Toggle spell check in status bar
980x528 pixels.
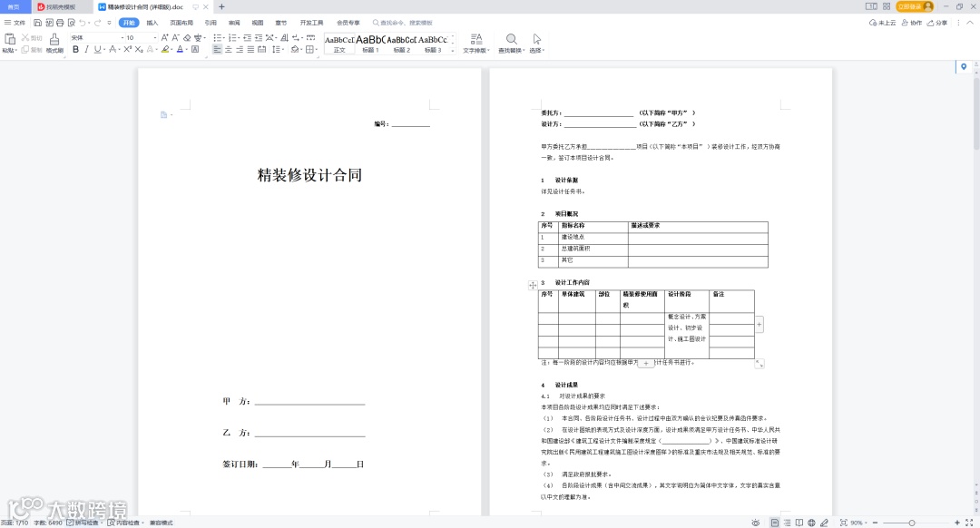[x=83, y=523]
